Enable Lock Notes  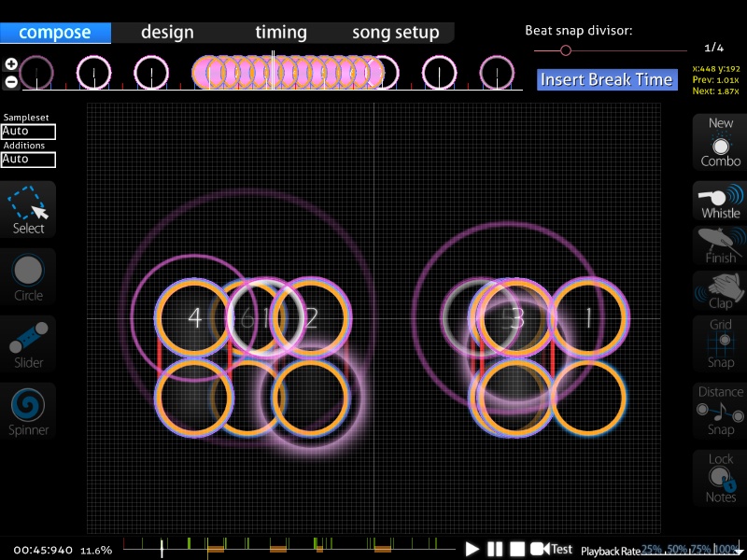click(x=720, y=478)
